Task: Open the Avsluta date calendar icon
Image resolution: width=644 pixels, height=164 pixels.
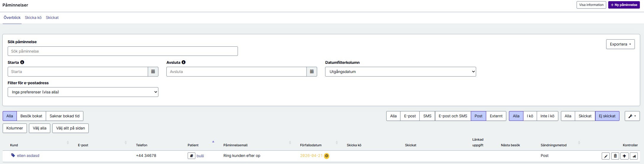Action: [x=312, y=72]
